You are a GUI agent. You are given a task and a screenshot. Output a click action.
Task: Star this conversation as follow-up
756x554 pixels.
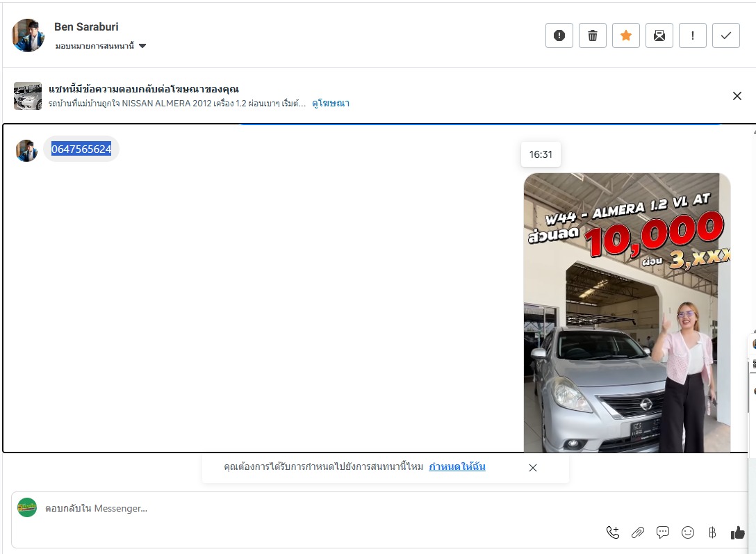(626, 35)
